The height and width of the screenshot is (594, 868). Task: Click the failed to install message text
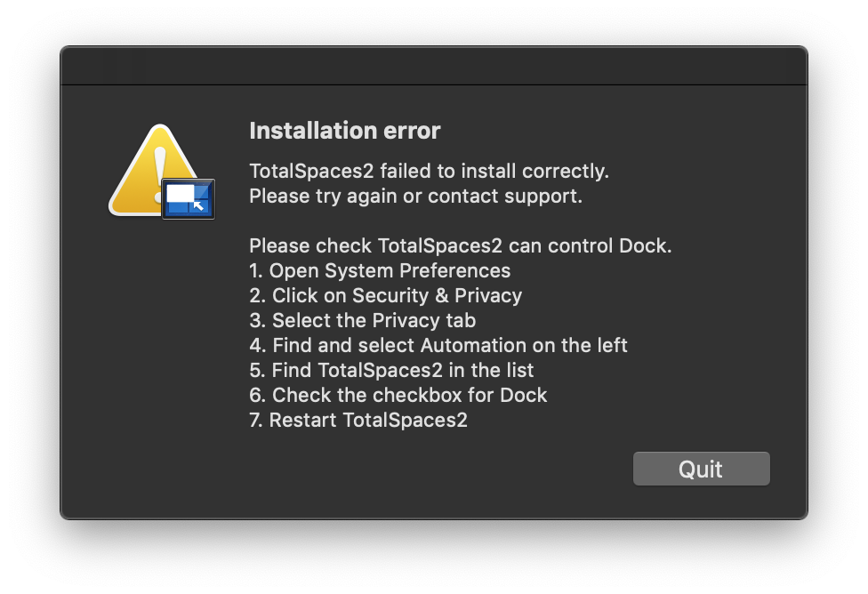tap(429, 171)
